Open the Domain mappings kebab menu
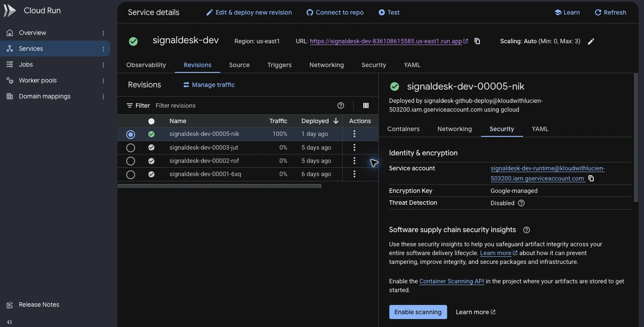Screen dimensions: 644x327 click(103, 97)
